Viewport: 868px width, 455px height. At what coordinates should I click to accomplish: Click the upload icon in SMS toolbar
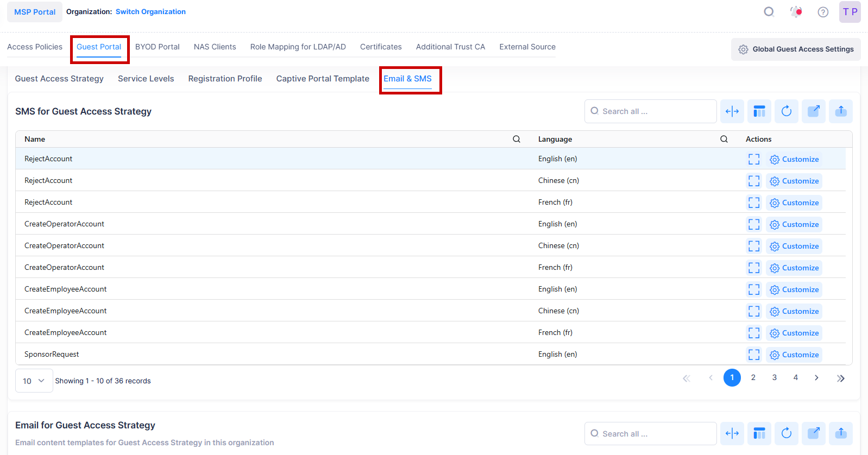[x=840, y=111]
